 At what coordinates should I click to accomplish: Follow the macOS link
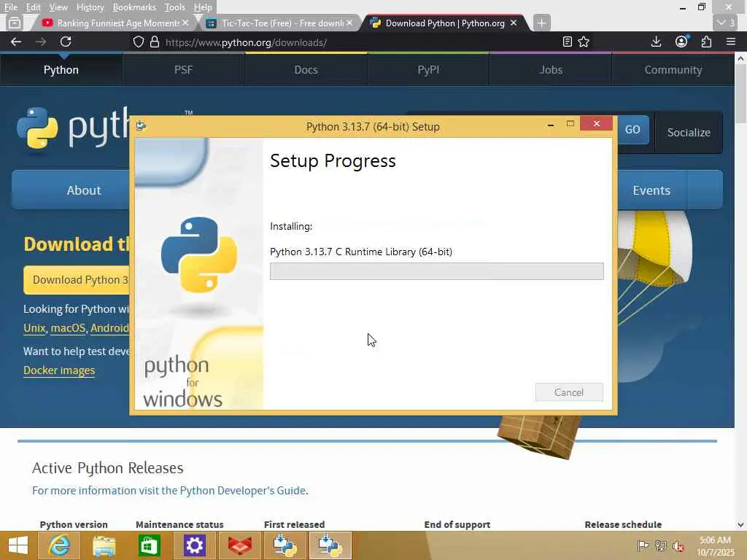click(68, 328)
